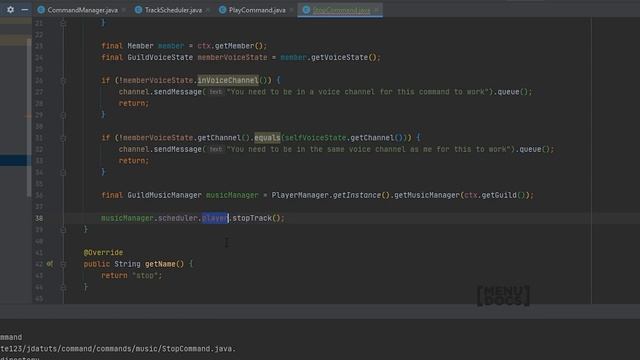Toggle fold marker at line 34 closing brace
Viewport: 640px width, 360px height.
(x=63, y=172)
